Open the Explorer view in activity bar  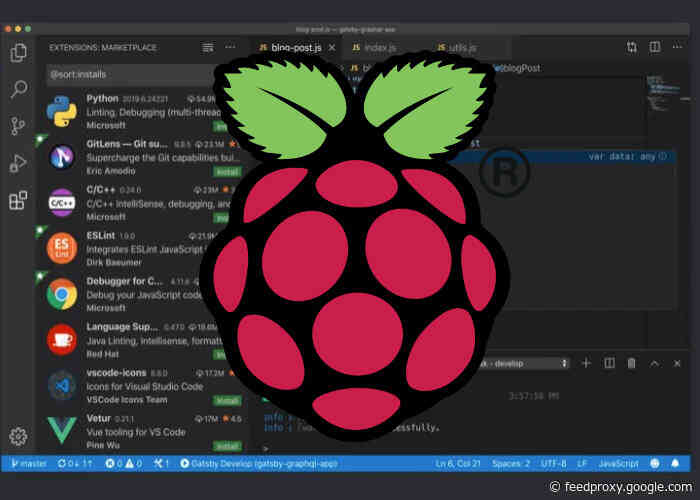click(18, 52)
